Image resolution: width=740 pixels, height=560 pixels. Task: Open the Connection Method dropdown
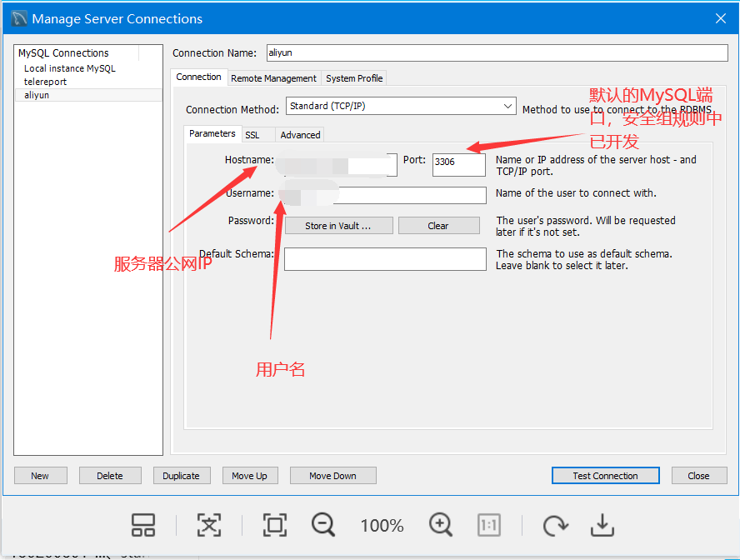401,106
